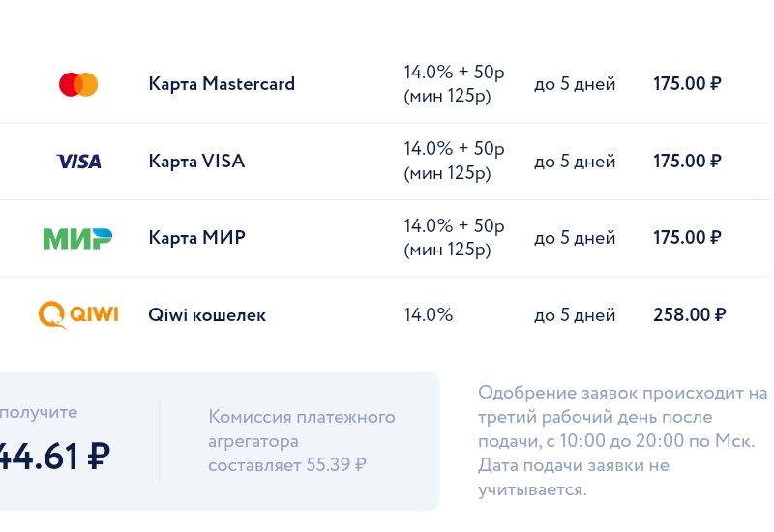The height and width of the screenshot is (532, 774).
Task: Click the VISA logo icon
Action: (78, 162)
